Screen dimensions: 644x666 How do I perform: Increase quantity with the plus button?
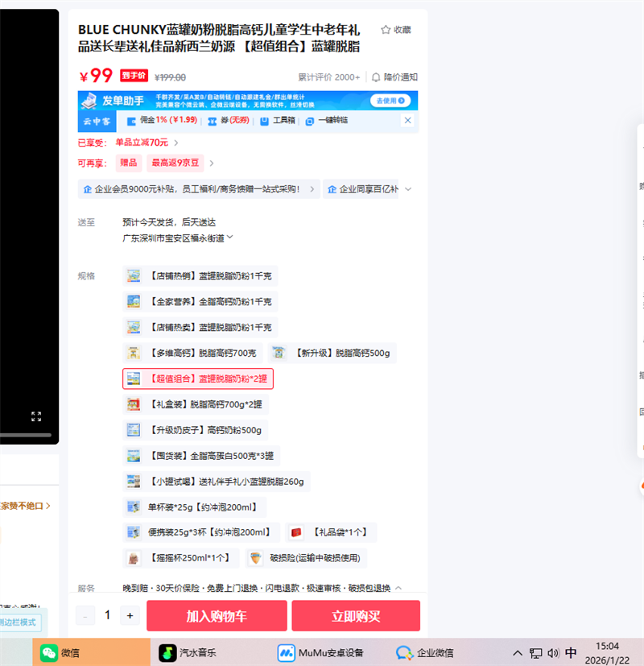click(x=130, y=616)
